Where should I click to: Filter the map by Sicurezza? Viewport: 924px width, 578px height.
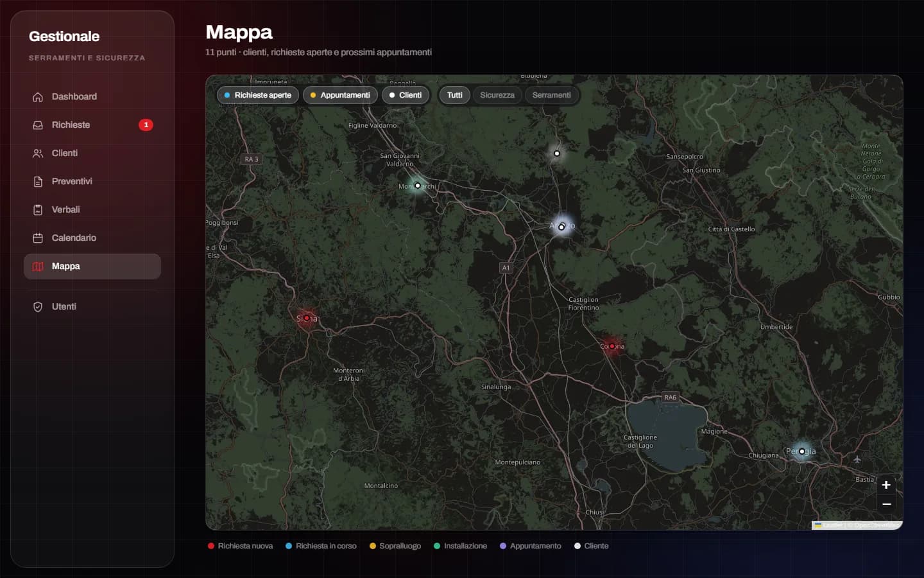tap(497, 95)
